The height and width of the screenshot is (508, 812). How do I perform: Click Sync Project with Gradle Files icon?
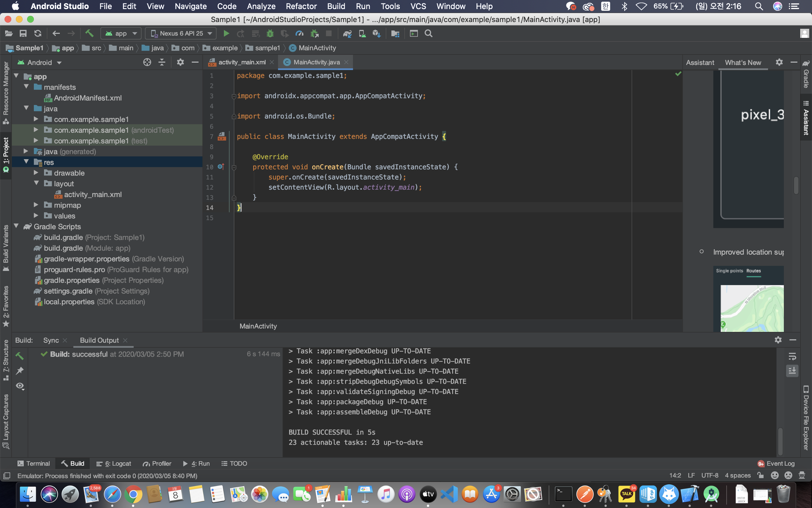click(347, 34)
